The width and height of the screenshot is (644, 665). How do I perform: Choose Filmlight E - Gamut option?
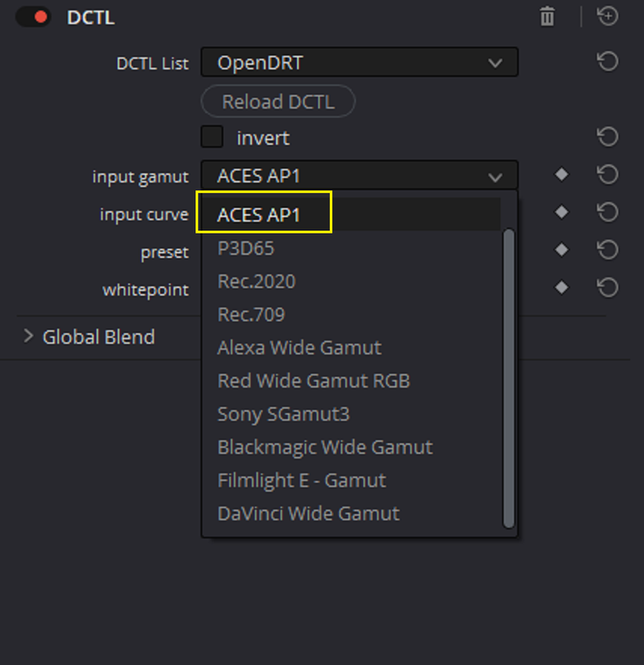click(x=351, y=480)
